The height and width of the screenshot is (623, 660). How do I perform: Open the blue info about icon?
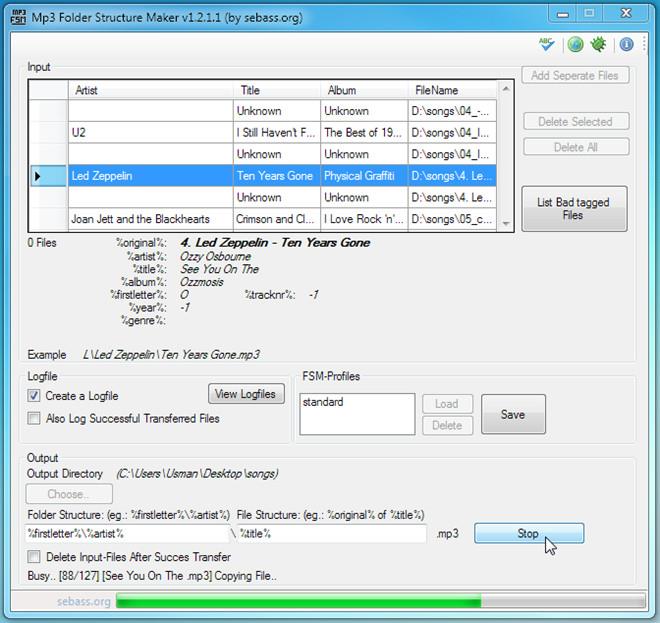(627, 44)
